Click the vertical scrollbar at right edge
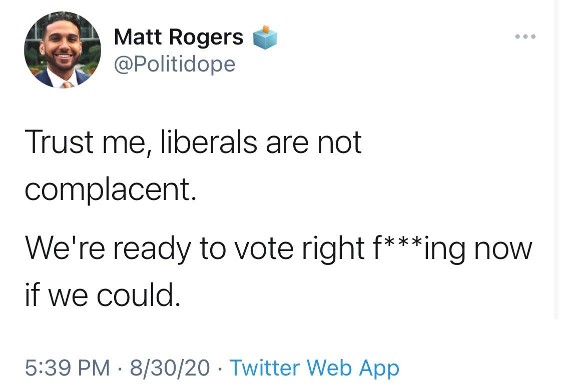563x392 pixels. [x=556, y=160]
